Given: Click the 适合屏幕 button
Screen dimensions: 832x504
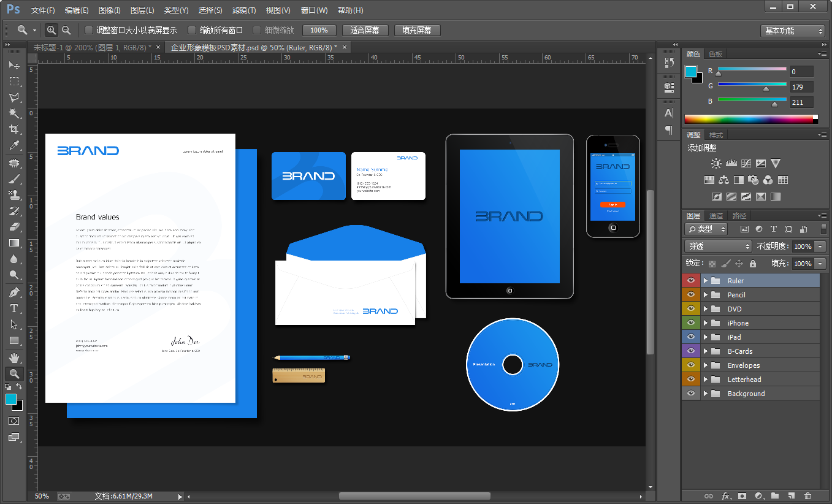Looking at the screenshot, I should tap(365, 30).
